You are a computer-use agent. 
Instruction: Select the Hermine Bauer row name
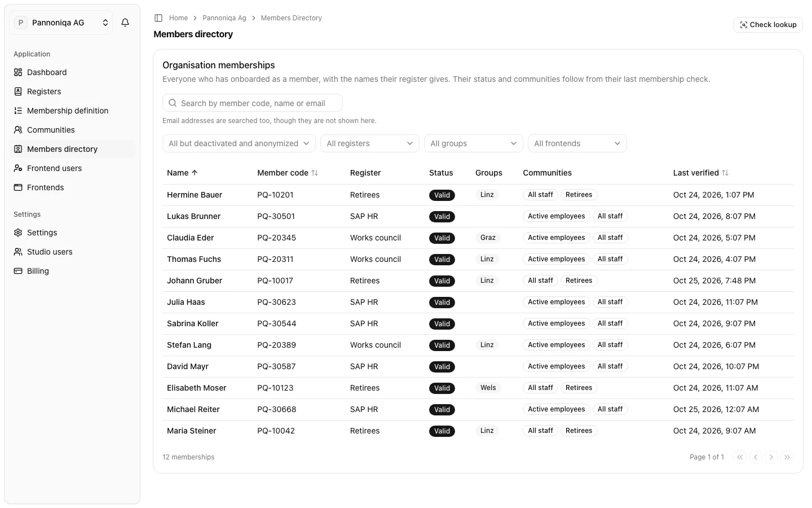coord(195,195)
